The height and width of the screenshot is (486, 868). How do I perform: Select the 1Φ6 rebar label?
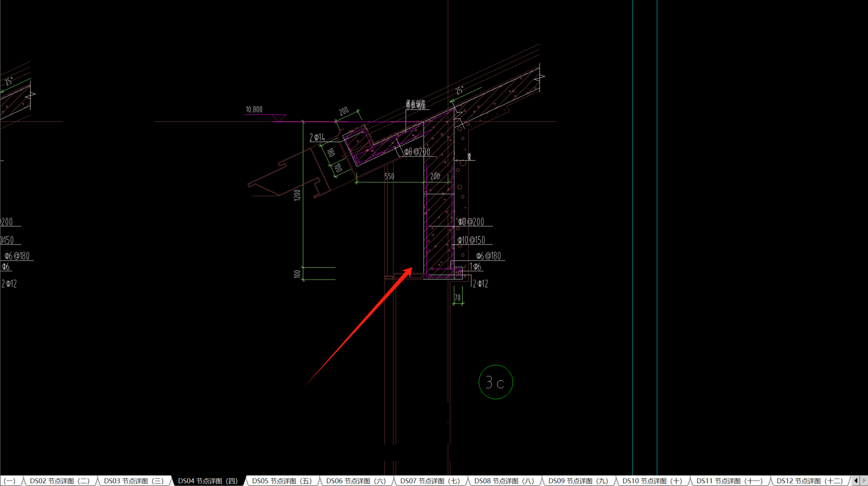pyautogui.click(x=476, y=267)
